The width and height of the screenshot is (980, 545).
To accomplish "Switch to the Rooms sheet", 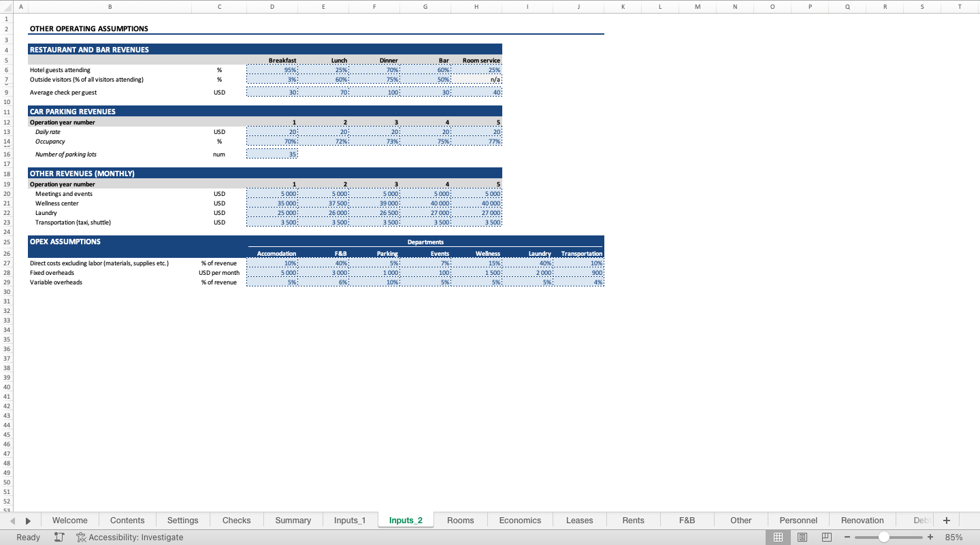I will click(460, 520).
